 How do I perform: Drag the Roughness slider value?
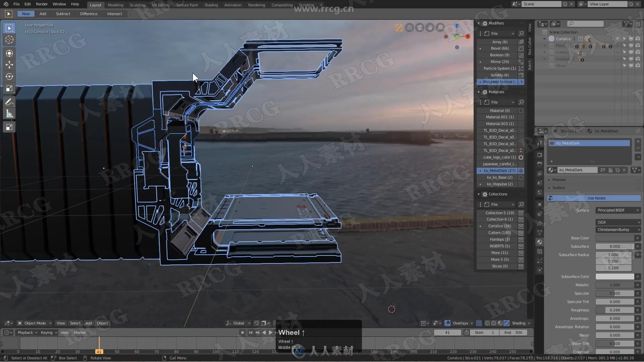[614, 310]
